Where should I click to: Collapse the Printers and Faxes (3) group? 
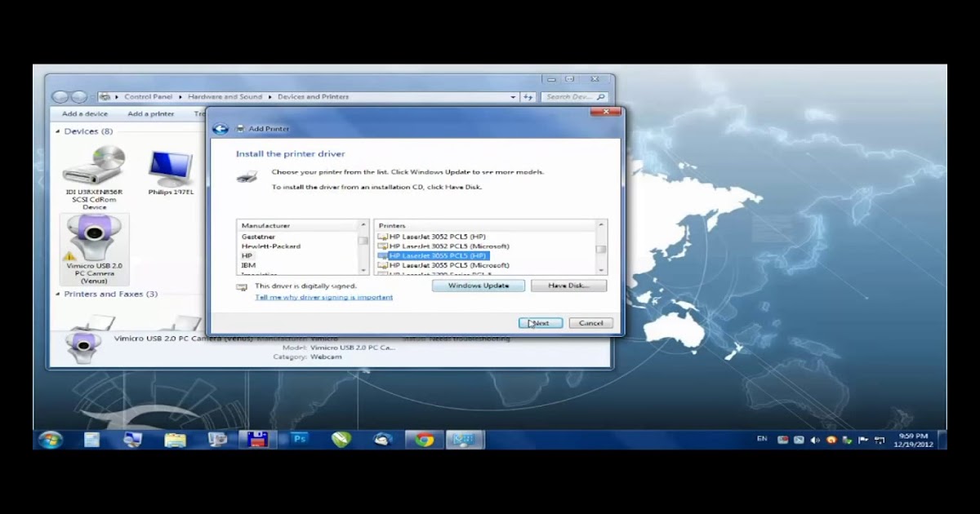tap(57, 294)
